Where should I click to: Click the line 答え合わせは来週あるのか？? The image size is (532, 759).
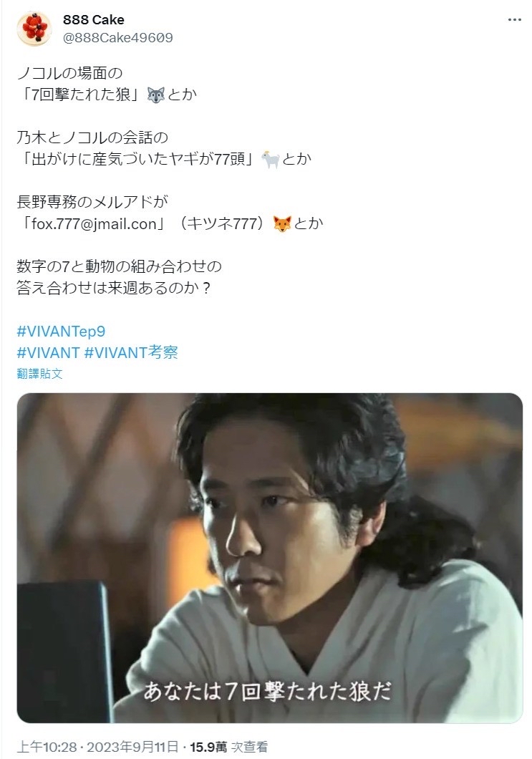tap(115, 288)
